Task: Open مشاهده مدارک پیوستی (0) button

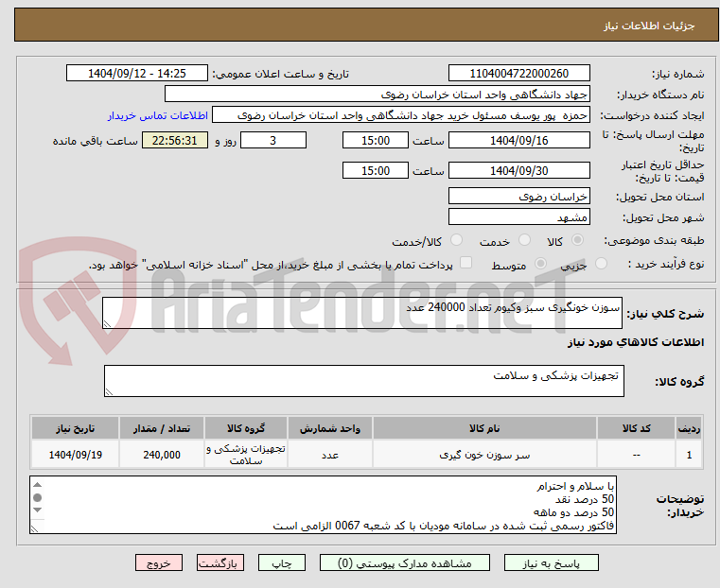Action: [x=405, y=562]
